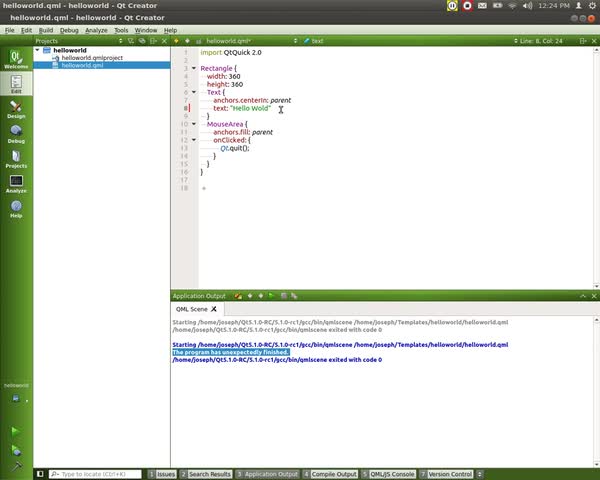Click the Start Debugging button
Viewport: 600px width, 480px height.
pos(15,448)
